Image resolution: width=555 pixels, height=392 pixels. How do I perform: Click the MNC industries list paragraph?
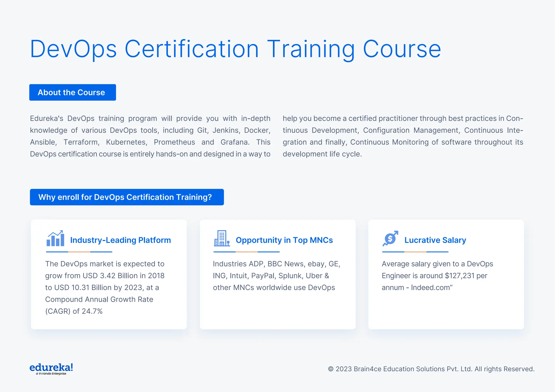[276, 276]
